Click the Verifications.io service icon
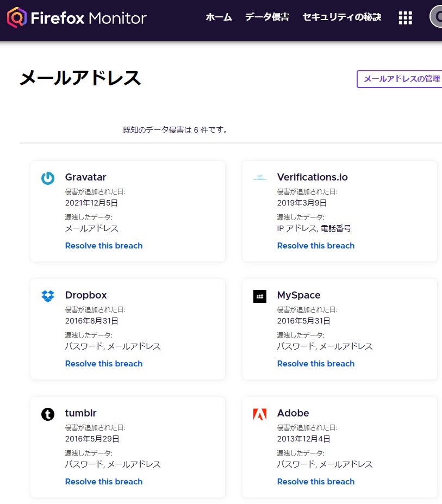The image size is (442, 504). pyautogui.click(x=260, y=177)
